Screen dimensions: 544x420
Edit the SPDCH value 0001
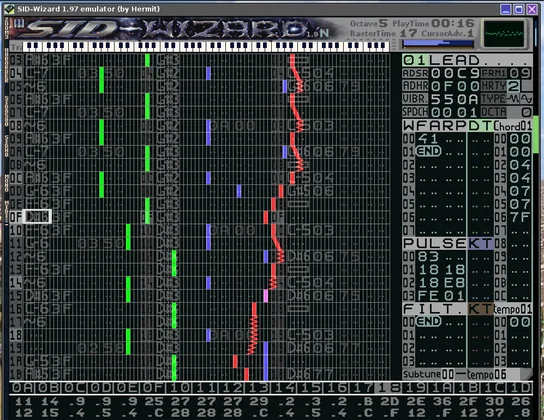tap(455, 112)
